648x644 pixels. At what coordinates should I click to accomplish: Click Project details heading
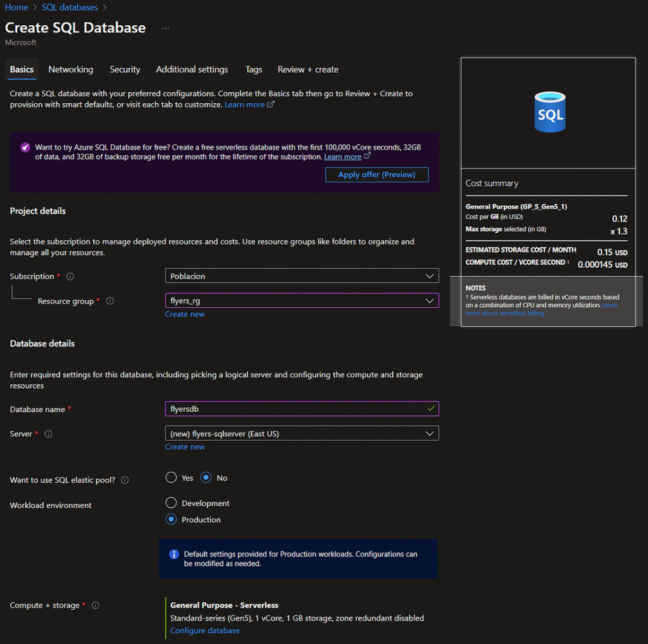pyautogui.click(x=38, y=211)
